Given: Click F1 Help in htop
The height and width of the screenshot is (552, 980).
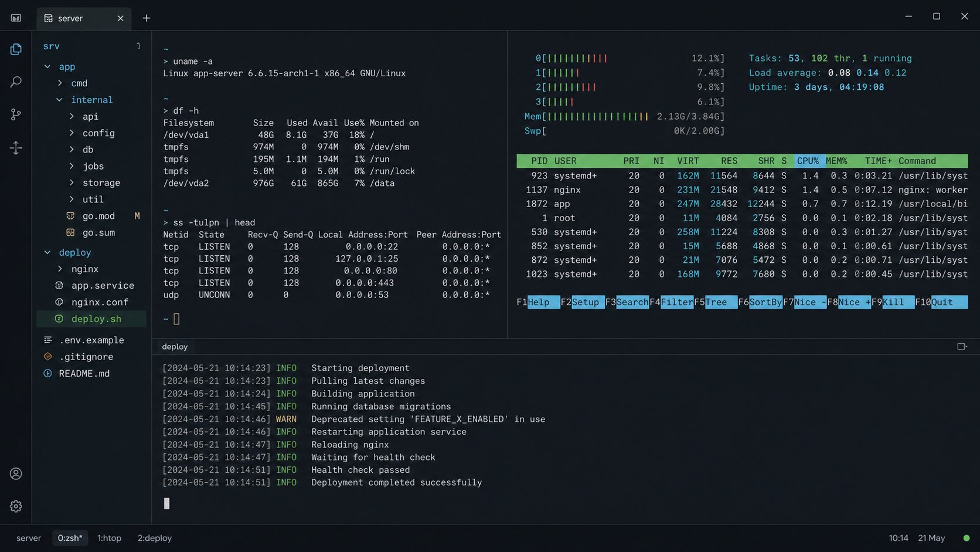Looking at the screenshot, I should pyautogui.click(x=538, y=302).
